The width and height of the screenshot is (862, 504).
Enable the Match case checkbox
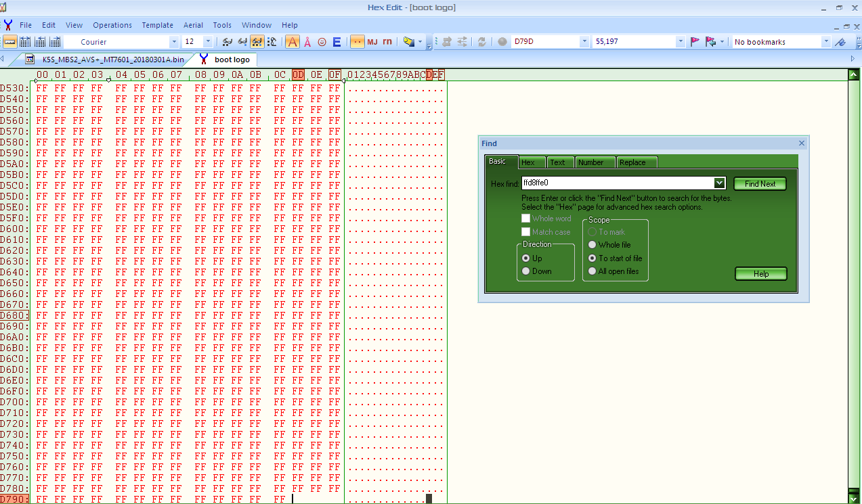(526, 231)
